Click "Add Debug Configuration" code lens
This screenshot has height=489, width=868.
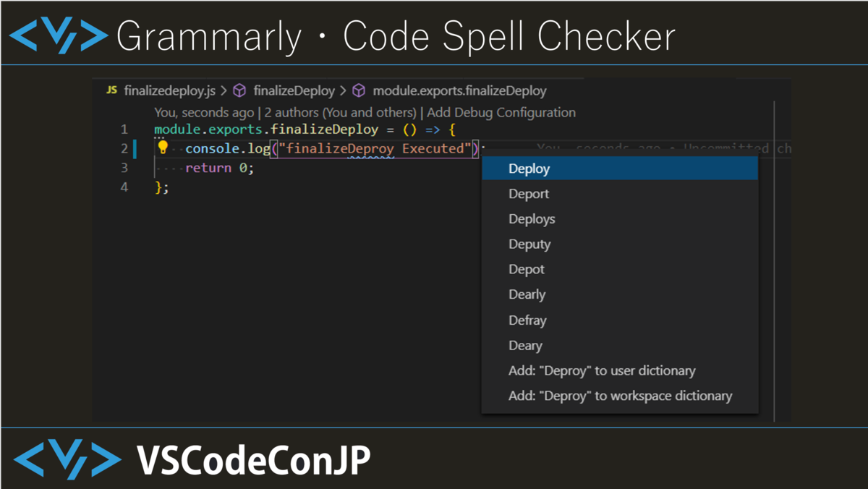pos(501,113)
